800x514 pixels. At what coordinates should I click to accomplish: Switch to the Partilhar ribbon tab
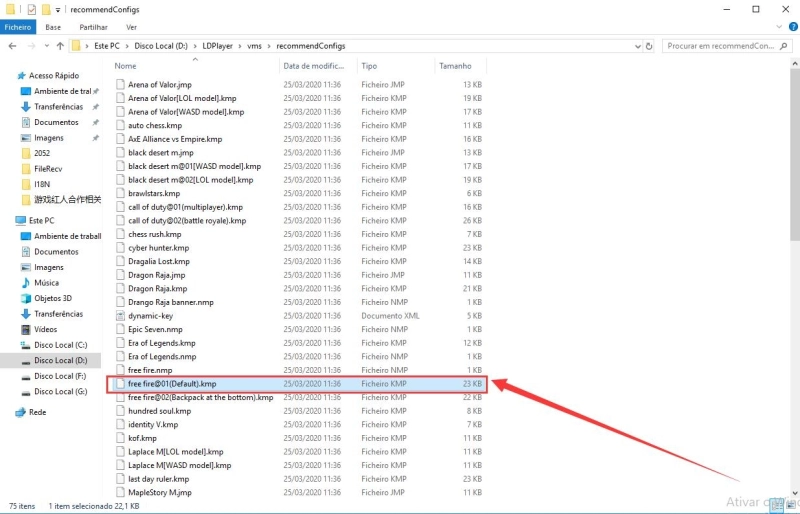[x=93, y=27]
